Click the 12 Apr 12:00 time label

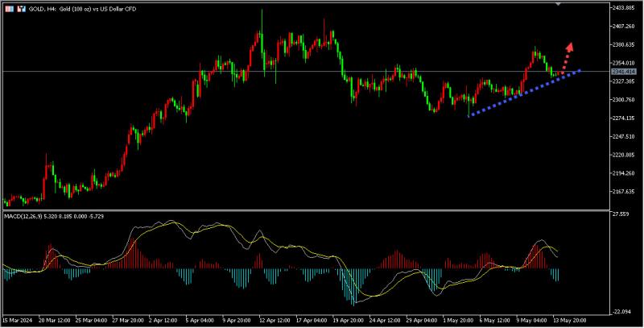273,320
